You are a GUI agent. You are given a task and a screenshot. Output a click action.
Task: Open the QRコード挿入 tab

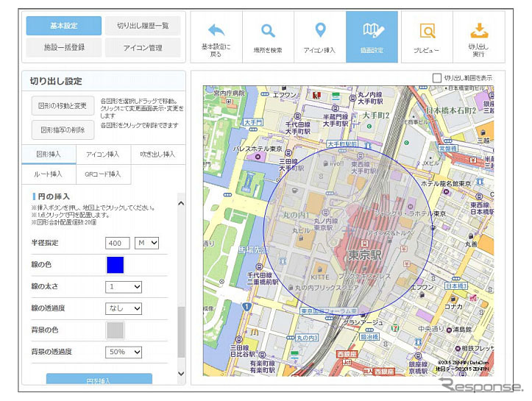point(103,174)
